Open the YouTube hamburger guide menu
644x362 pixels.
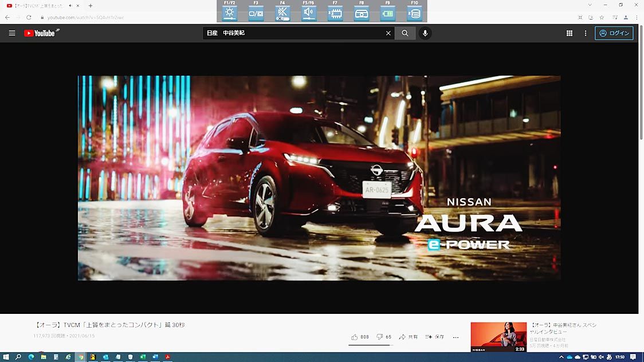point(12,33)
